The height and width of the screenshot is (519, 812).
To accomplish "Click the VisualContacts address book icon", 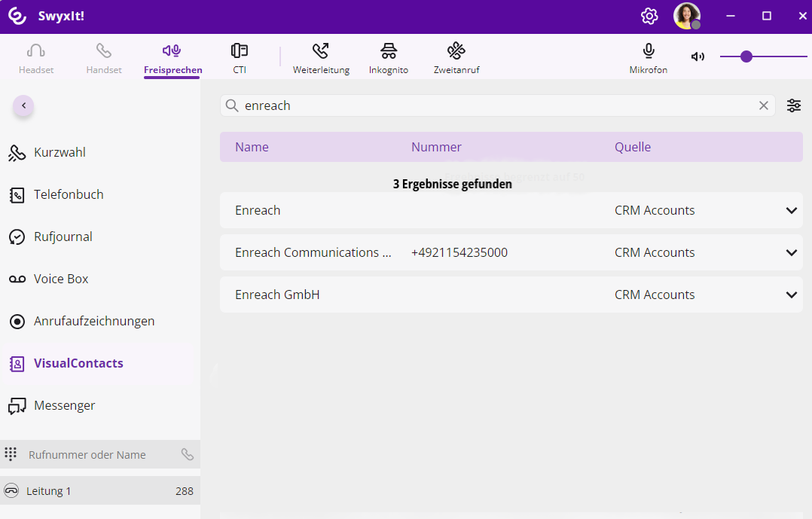I will coord(17,364).
